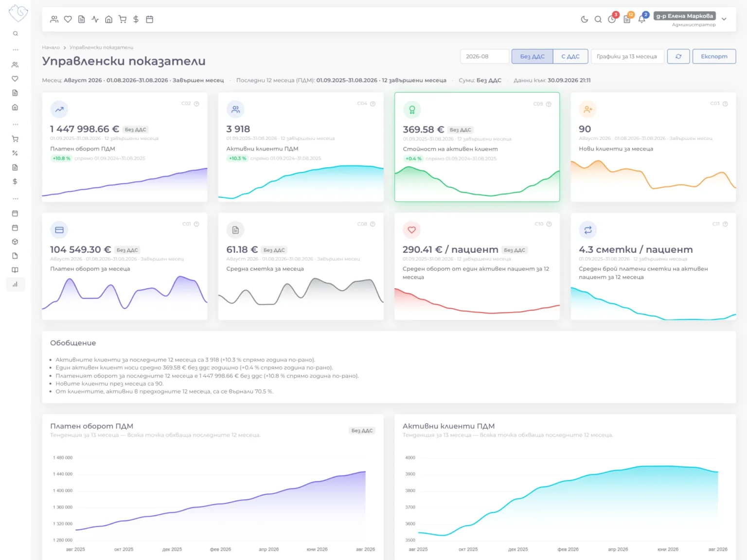The image size is (747, 560).
Task: Open the activity pulse icon in the top toolbar
Action: pos(95,19)
